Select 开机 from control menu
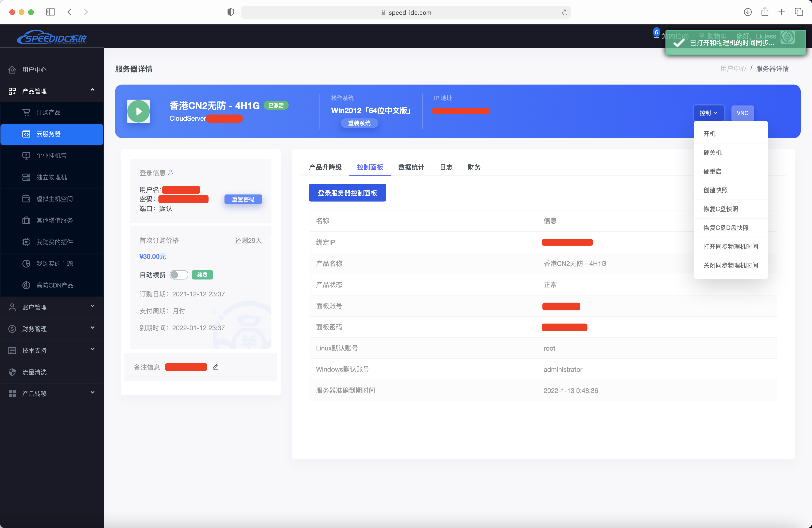812x528 pixels. [731, 134]
